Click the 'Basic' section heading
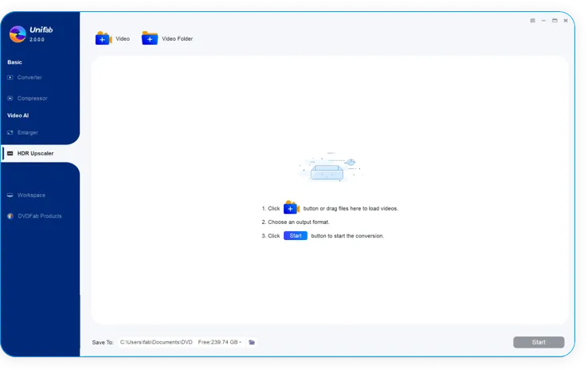 point(14,62)
